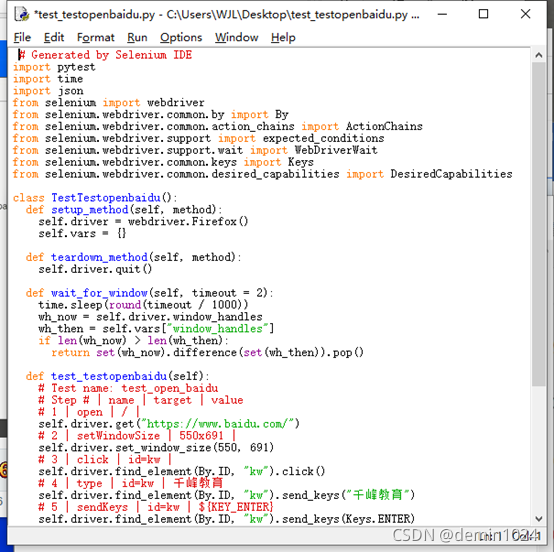Image resolution: width=554 pixels, height=552 pixels.
Task: Click the comment '# 3 | click | id=kw |'
Action: [x=105, y=460]
